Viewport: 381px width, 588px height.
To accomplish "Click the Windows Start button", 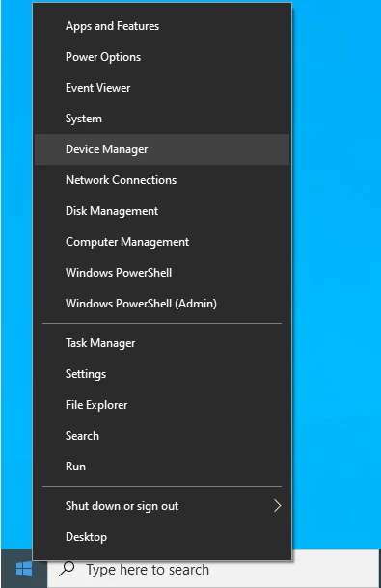I will 24,570.
